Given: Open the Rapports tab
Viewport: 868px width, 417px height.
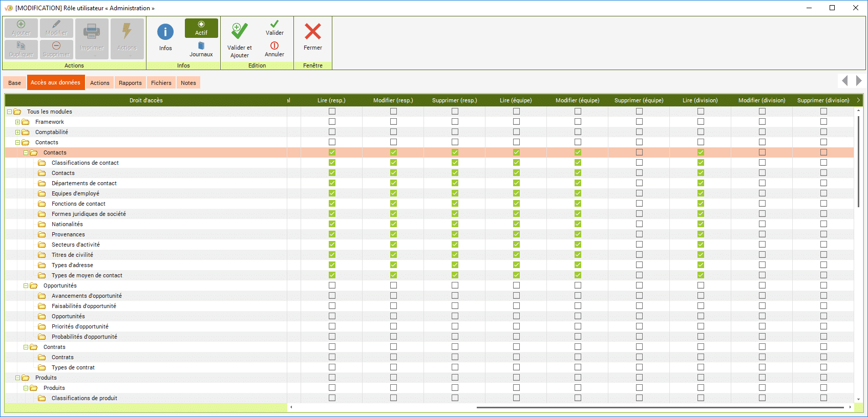Looking at the screenshot, I should coord(130,83).
